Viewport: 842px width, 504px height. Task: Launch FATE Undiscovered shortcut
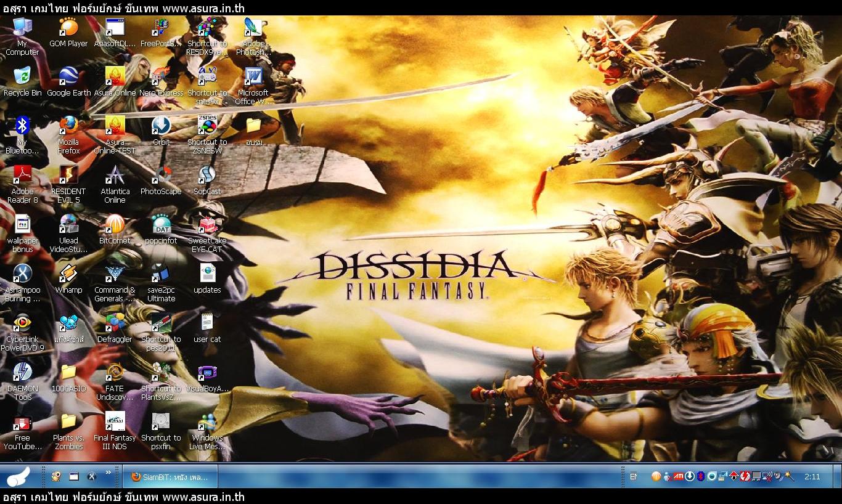(x=115, y=382)
